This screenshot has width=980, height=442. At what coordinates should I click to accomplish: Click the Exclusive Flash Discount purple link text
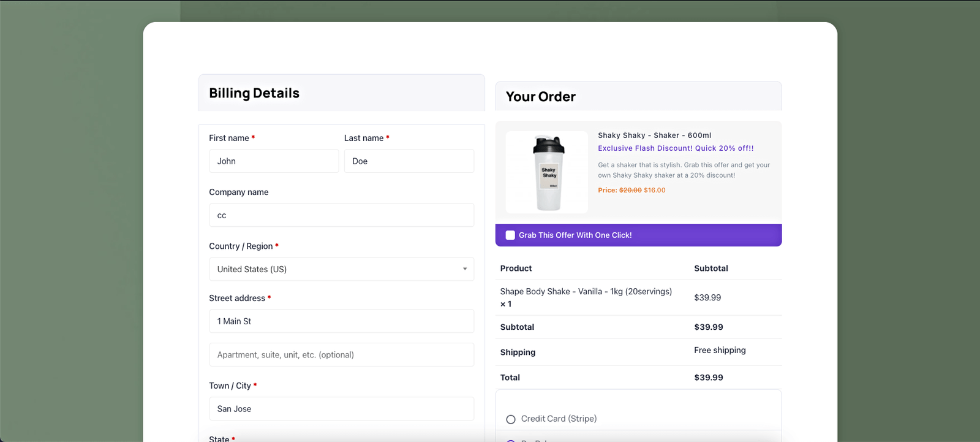pos(676,148)
